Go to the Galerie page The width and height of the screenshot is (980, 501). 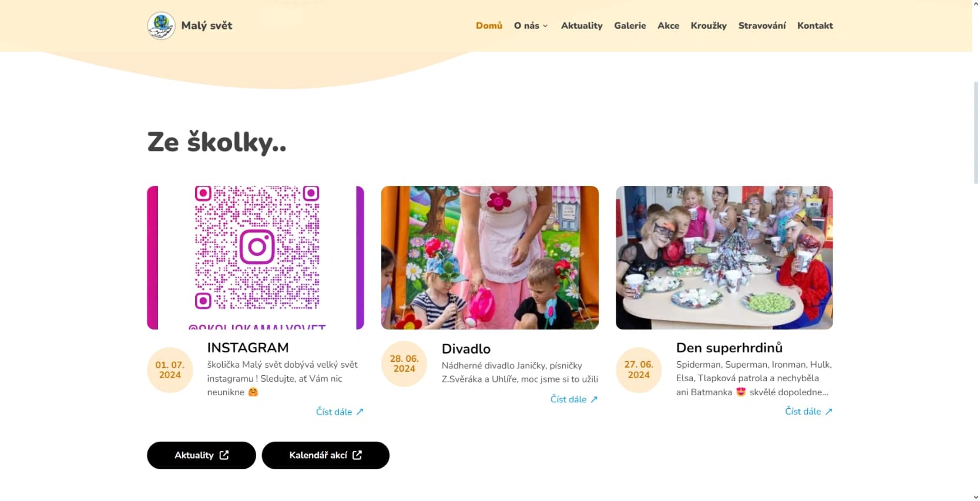point(630,26)
